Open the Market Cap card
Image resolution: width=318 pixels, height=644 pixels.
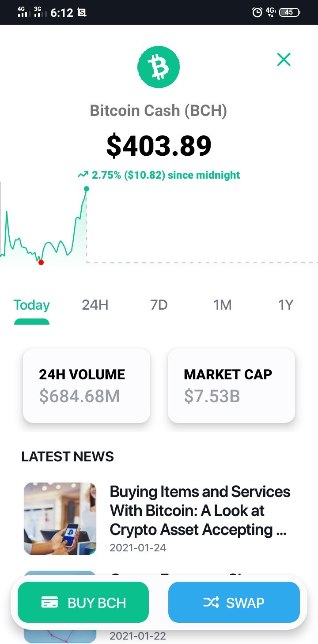coord(231,386)
